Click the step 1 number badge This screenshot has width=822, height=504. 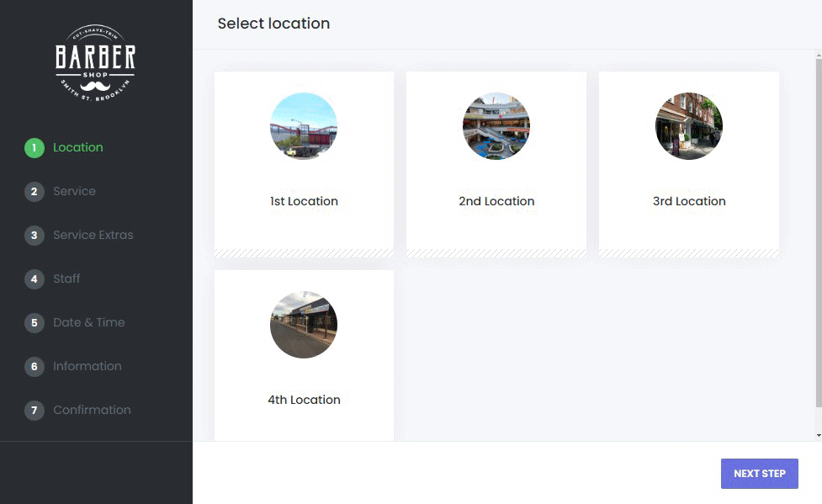coord(34,148)
